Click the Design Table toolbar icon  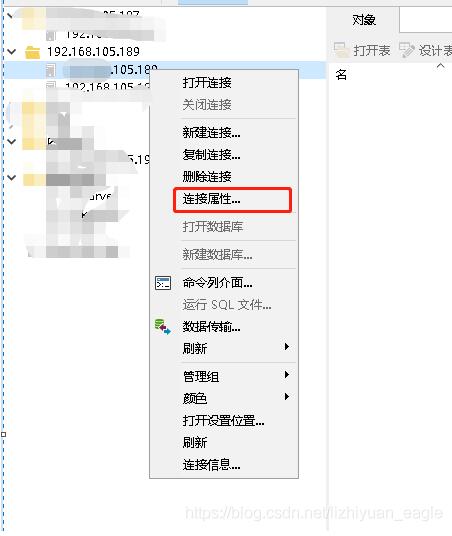pos(407,51)
